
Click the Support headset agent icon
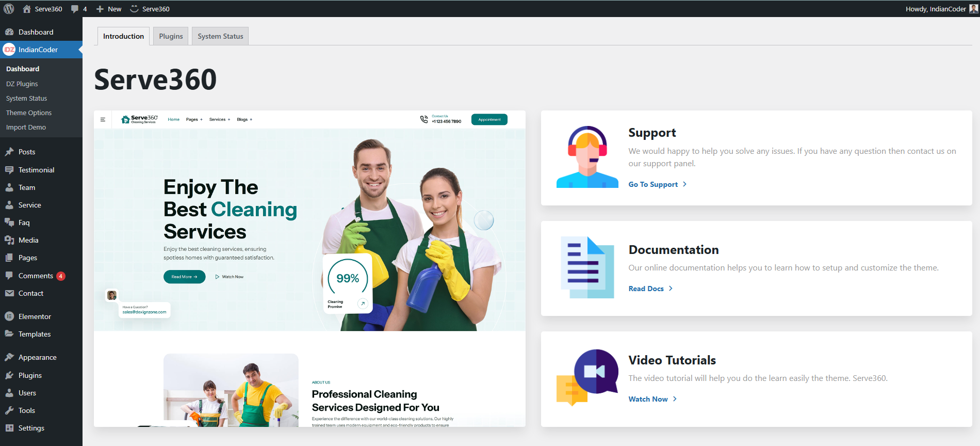coord(587,157)
